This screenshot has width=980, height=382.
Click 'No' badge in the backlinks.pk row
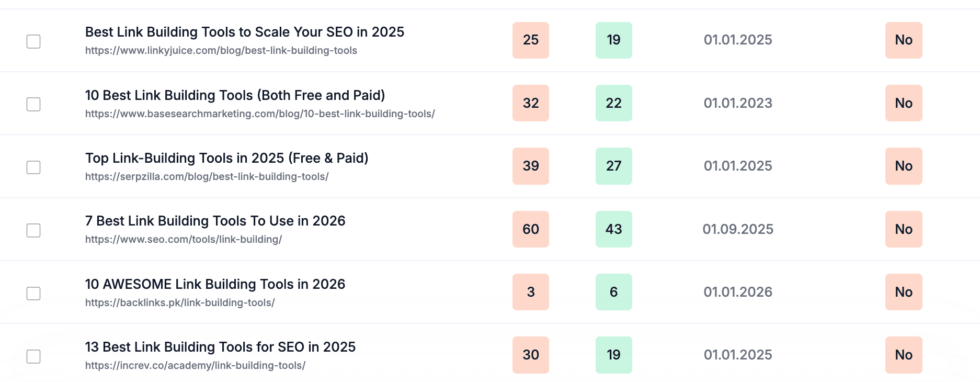click(903, 292)
